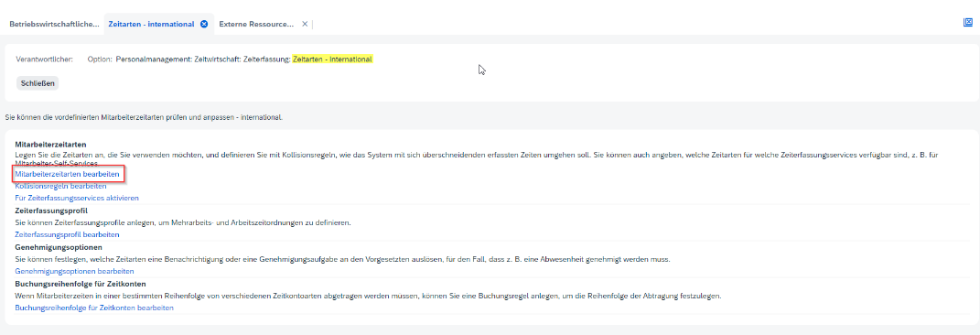Open Buchungsreihenfolge für Zeitkonten bearbeiten link
980x335 pixels.
click(x=93, y=308)
